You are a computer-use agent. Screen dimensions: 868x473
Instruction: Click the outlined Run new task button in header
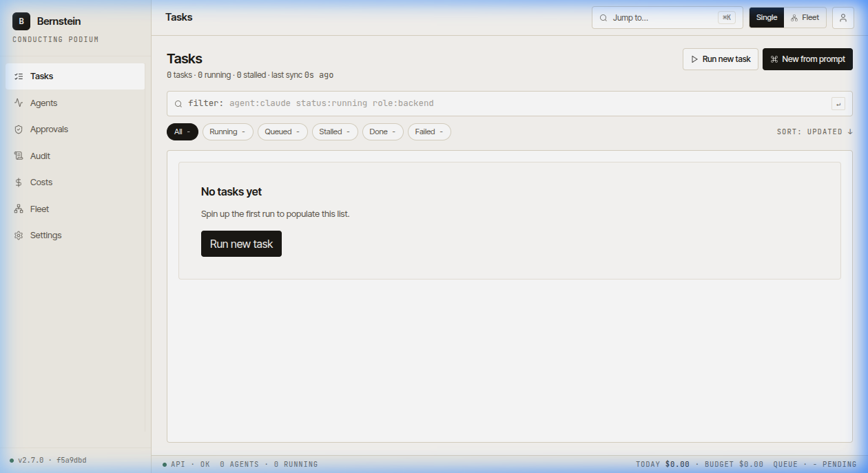(721, 59)
